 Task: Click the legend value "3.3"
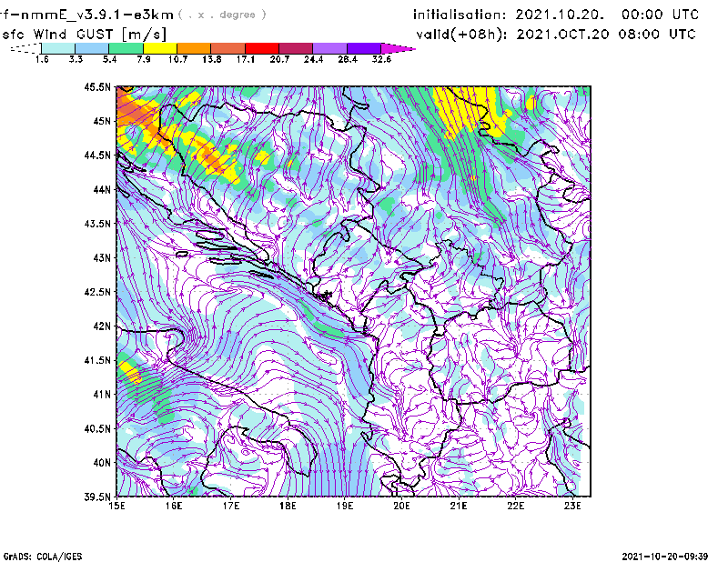point(76,59)
